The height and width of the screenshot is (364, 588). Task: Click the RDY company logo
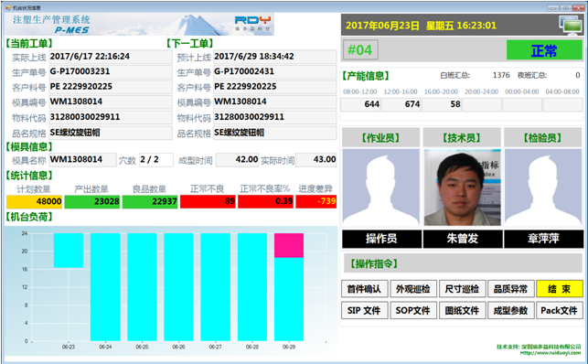[252, 23]
